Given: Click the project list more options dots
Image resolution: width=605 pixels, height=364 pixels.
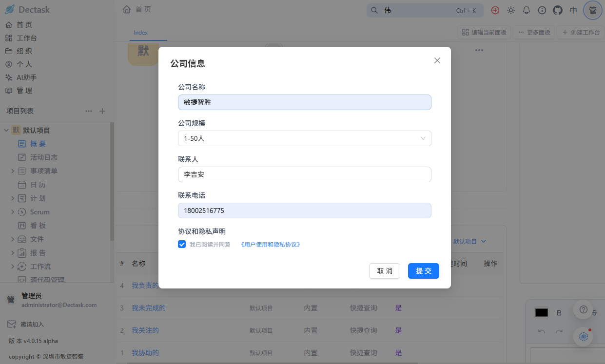Looking at the screenshot, I should (89, 111).
